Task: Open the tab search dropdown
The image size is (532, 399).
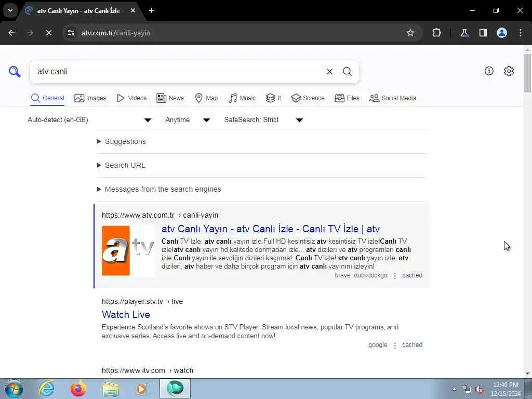Action: pyautogui.click(x=10, y=10)
